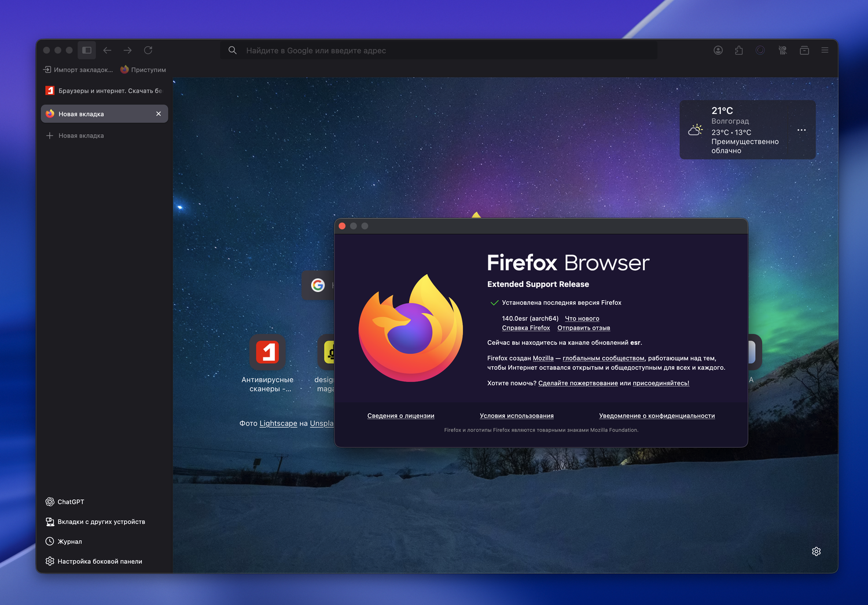The height and width of the screenshot is (605, 868).
Task: Open ChatGPT in the sidebar
Action: click(x=65, y=502)
